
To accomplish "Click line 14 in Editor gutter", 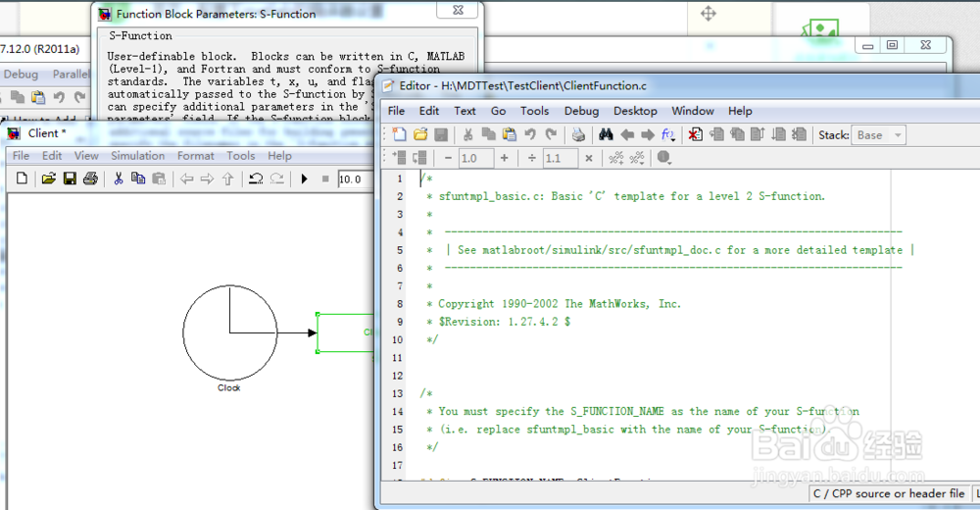I will [x=398, y=412].
